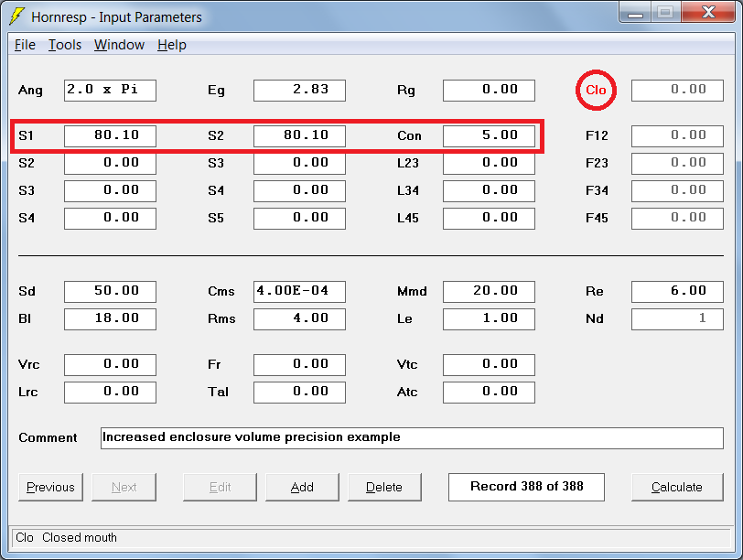This screenshot has height=560, width=743.
Task: Click the Lrc input field
Action: coord(110,393)
